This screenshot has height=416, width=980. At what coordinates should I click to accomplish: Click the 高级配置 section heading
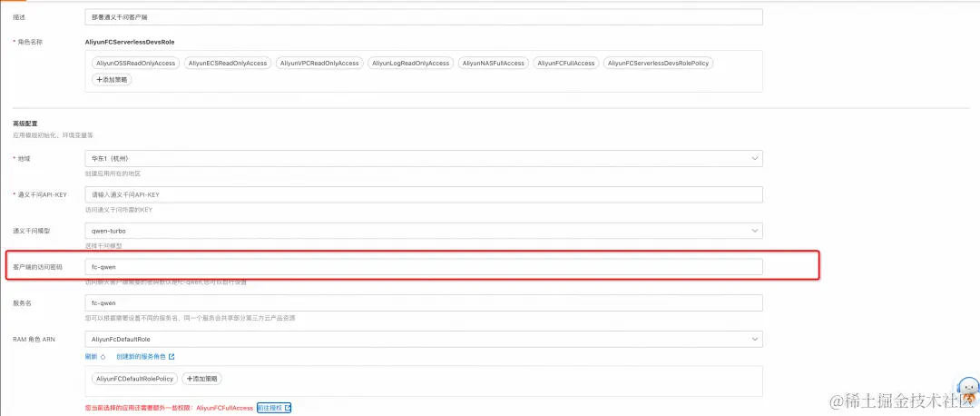coord(25,124)
